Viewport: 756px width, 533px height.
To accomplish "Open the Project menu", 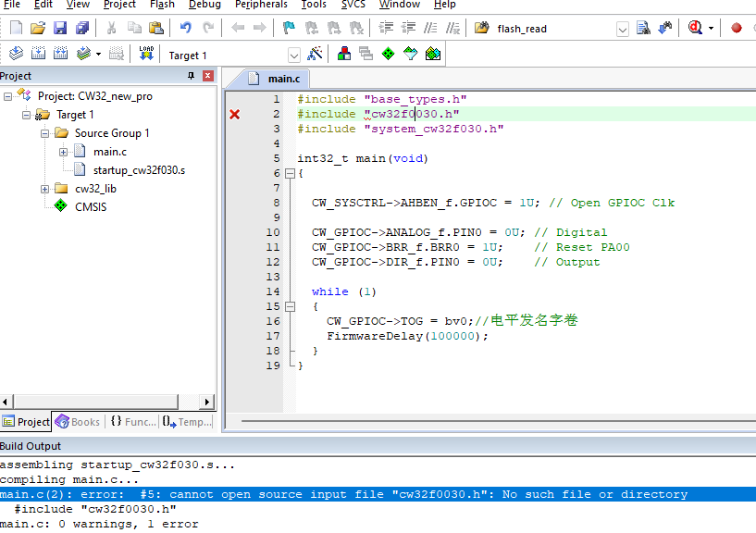I will 119,5.
